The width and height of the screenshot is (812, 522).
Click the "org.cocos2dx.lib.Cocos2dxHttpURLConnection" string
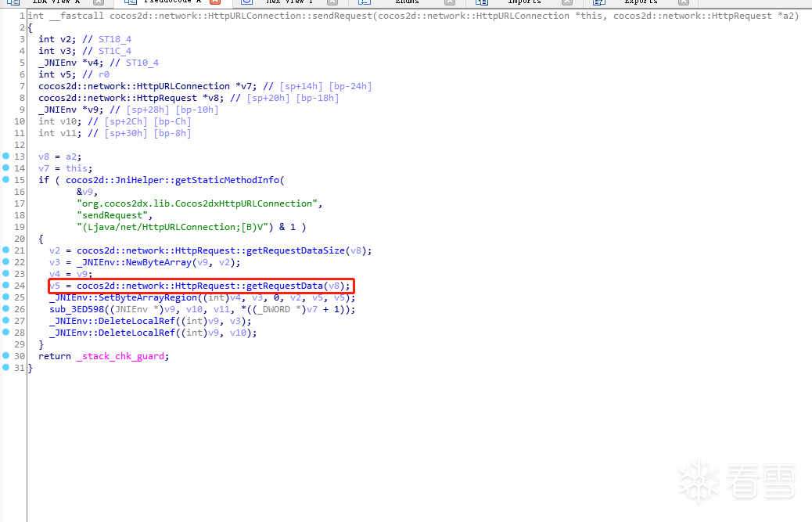tap(197, 203)
